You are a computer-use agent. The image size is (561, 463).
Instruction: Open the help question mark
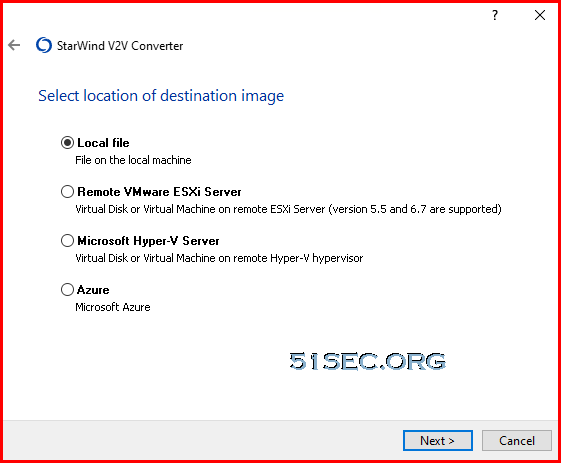495,15
